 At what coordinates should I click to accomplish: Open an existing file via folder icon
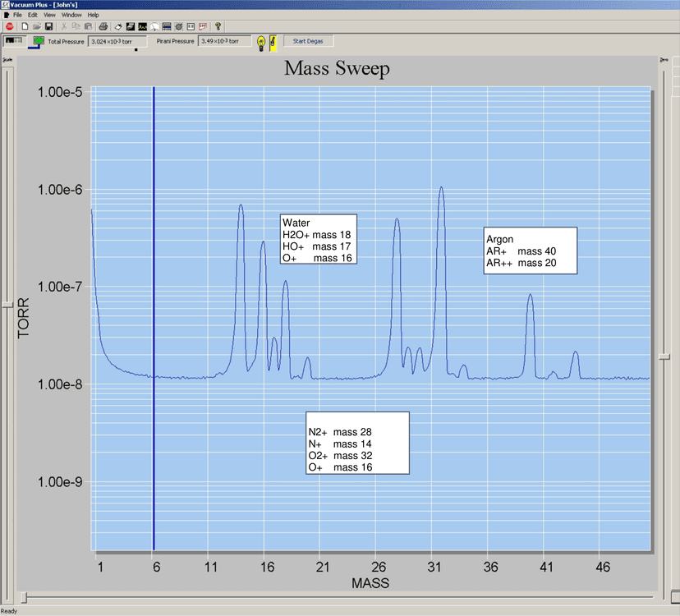[38, 26]
